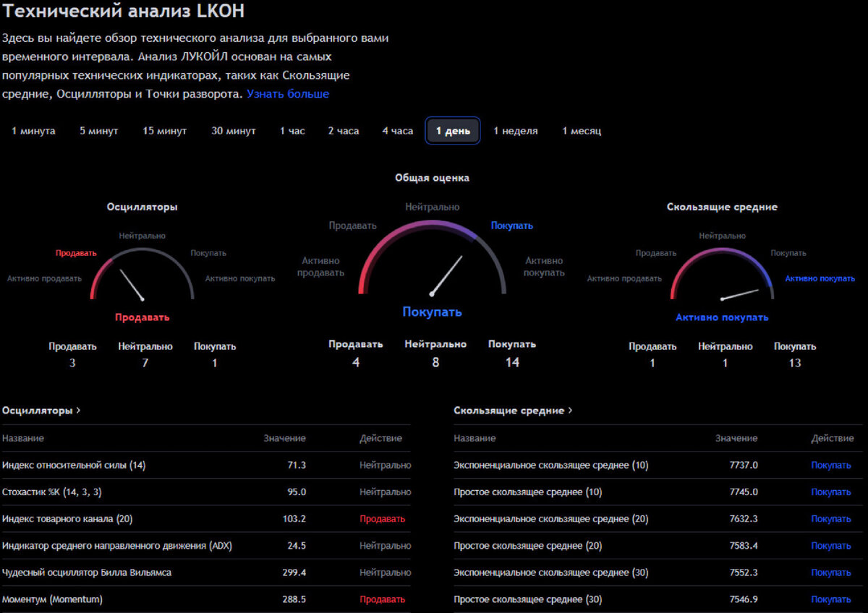This screenshot has height=613, width=868.
Task: Click the ADX value 24.5
Action: tap(297, 545)
